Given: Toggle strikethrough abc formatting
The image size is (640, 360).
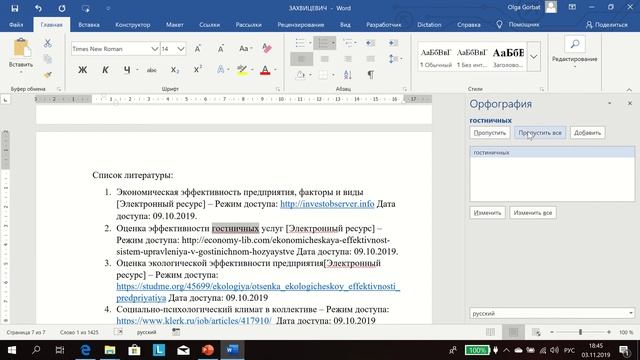Looking at the screenshot, I should (x=151, y=70).
